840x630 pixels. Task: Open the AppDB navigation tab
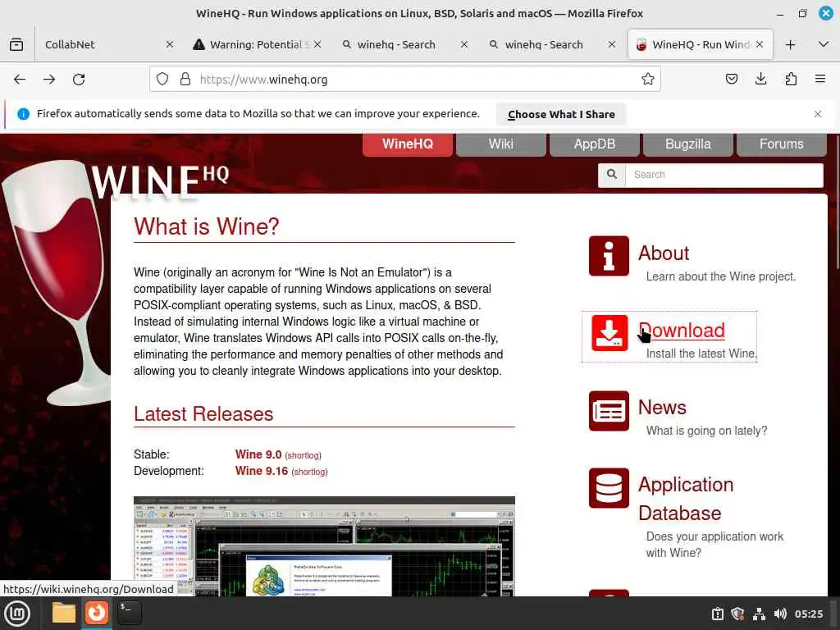coord(594,144)
